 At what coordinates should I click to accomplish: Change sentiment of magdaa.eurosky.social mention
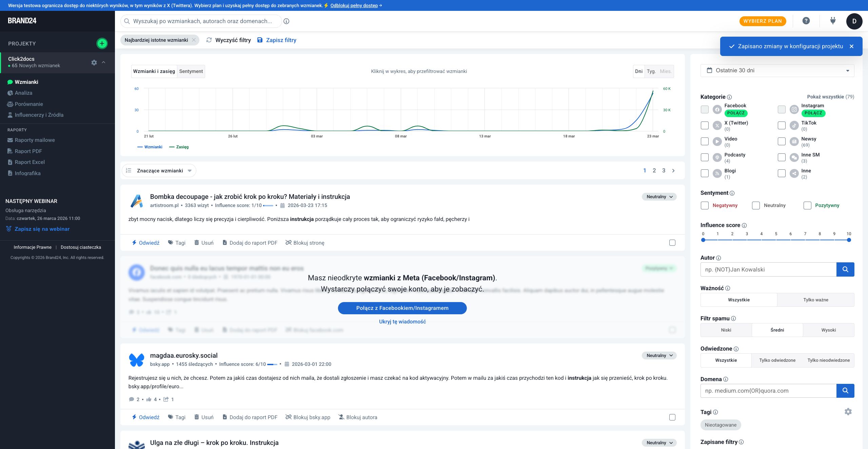coord(659,356)
